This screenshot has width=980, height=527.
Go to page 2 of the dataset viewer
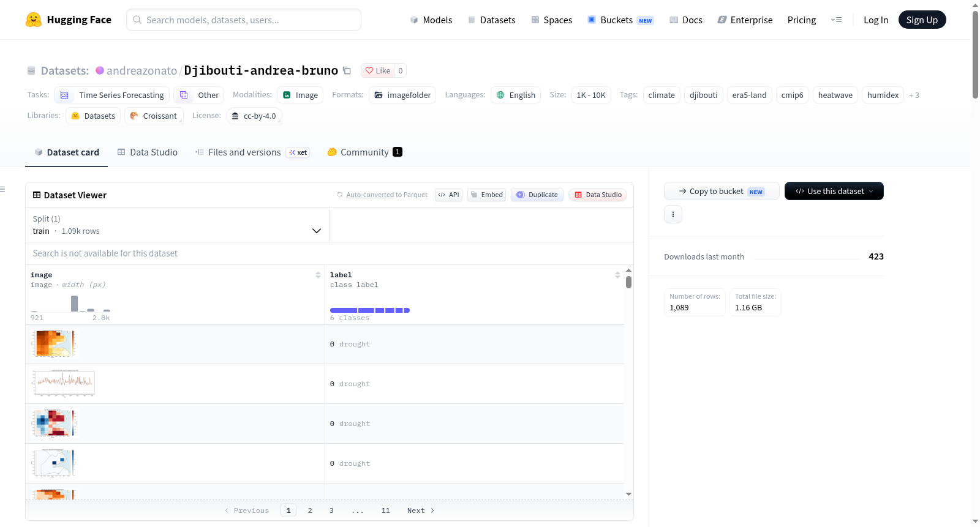pyautogui.click(x=310, y=510)
